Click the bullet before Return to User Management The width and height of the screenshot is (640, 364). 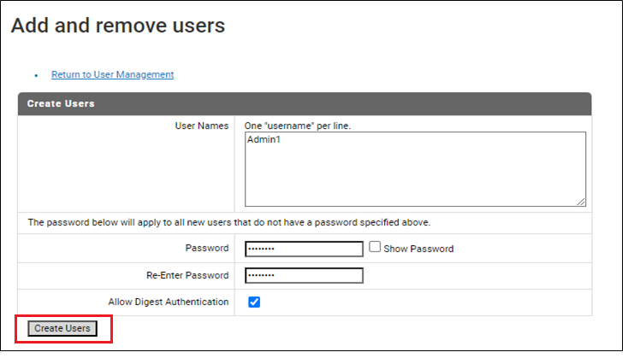point(36,75)
